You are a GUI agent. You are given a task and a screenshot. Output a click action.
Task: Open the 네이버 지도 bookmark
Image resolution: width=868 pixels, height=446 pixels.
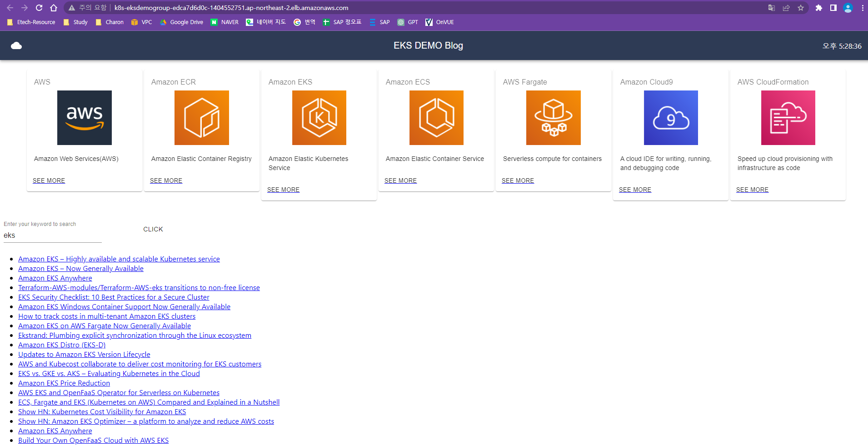(x=266, y=22)
